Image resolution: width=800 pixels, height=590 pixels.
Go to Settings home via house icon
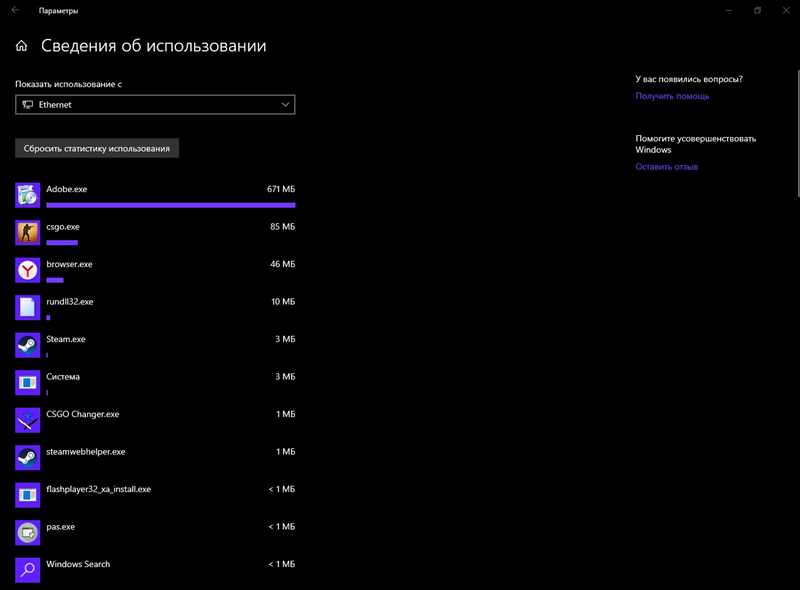pos(21,46)
